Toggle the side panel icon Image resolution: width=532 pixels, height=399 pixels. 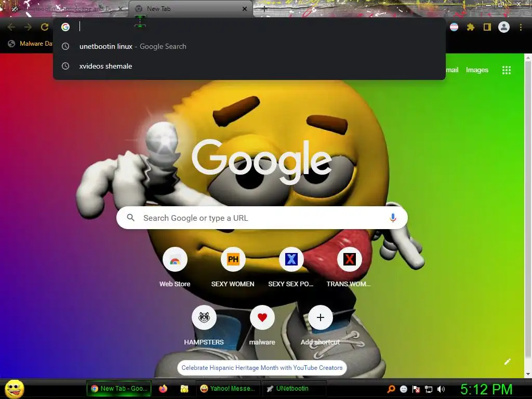click(487, 27)
